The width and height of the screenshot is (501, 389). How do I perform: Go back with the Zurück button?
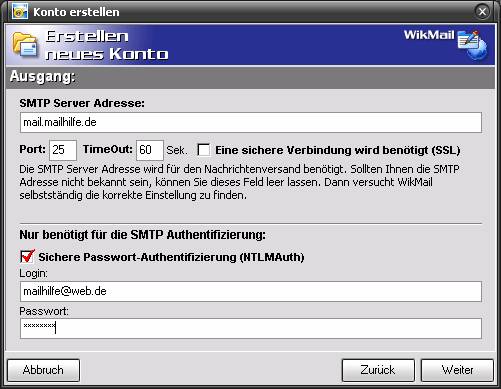coord(378,370)
